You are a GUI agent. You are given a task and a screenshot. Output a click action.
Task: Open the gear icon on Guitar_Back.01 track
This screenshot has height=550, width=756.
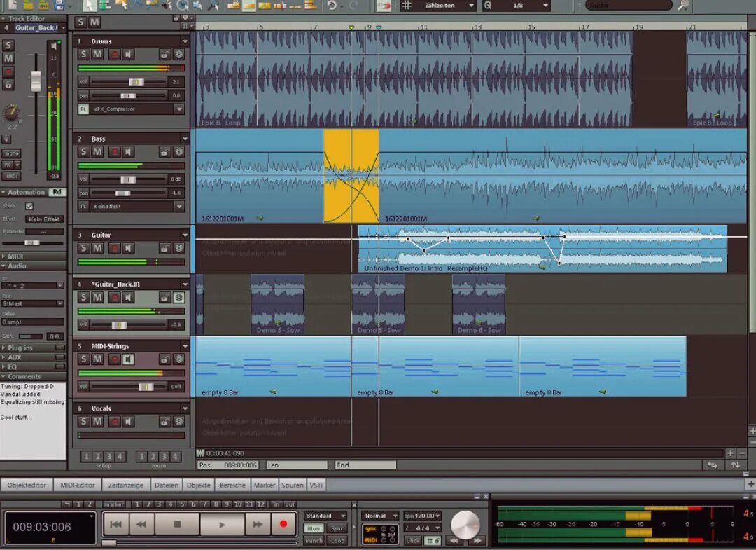[179, 297]
